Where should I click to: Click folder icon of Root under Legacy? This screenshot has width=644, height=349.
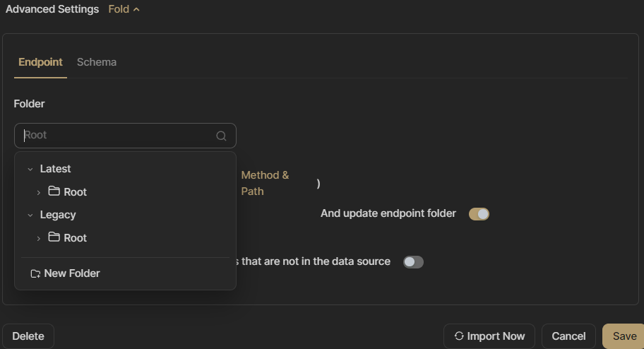click(x=54, y=237)
